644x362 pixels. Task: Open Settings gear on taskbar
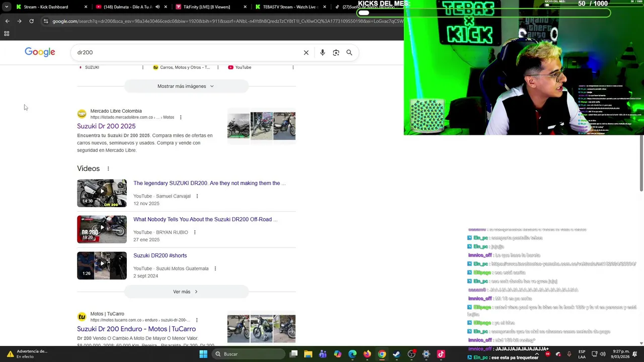[x=426, y=354]
